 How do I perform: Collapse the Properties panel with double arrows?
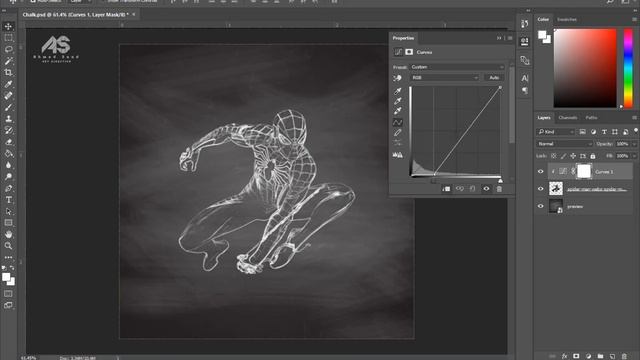click(499, 38)
